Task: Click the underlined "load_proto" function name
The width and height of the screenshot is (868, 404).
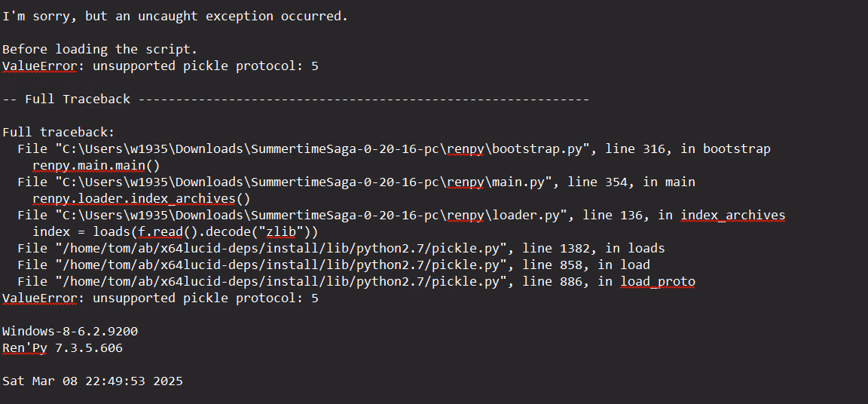Action: pyautogui.click(x=658, y=281)
